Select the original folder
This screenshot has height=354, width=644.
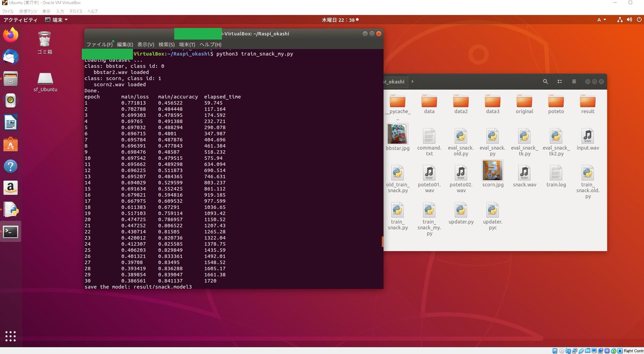click(524, 104)
